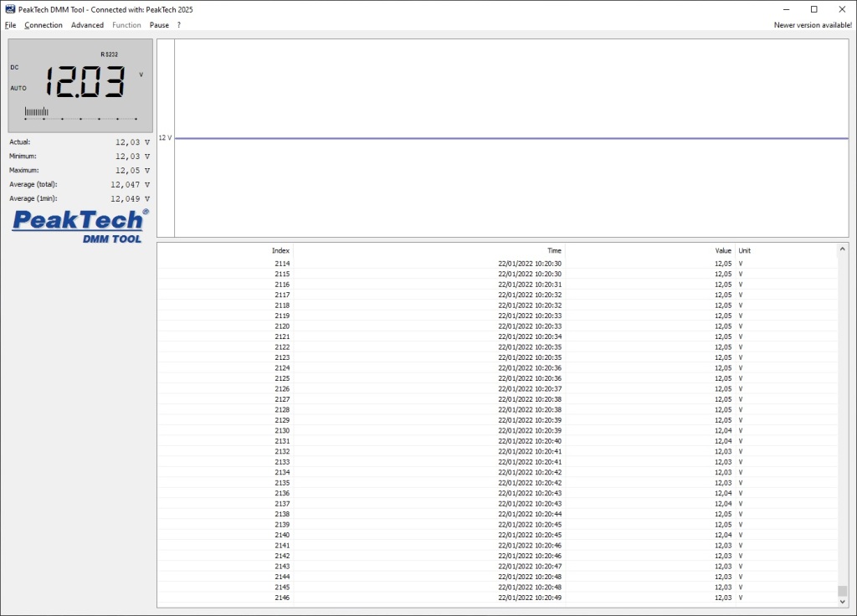Open the Advanced menu
The width and height of the screenshot is (857, 616).
[x=87, y=25]
